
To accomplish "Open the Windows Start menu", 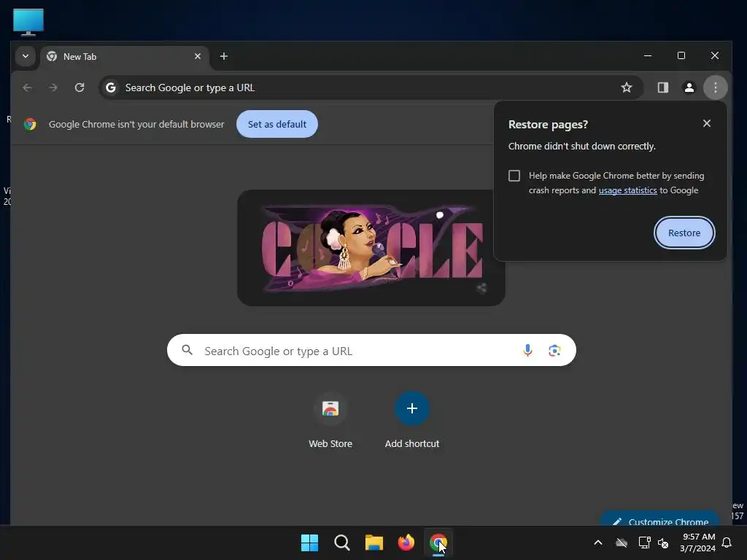I will click(x=309, y=542).
